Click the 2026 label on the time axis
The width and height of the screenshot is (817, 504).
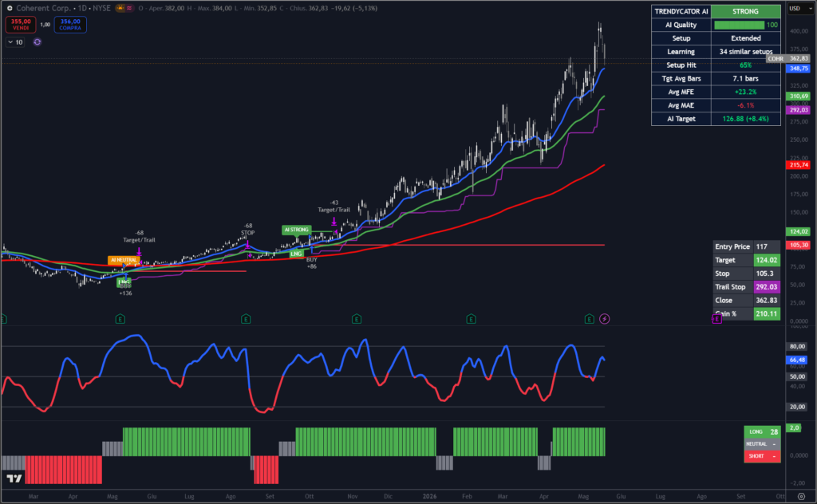[429, 496]
